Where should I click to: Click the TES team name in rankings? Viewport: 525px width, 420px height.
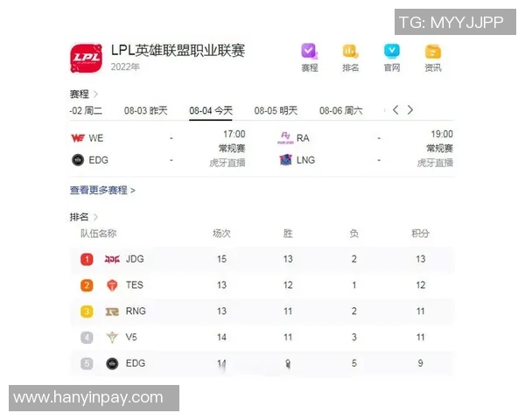pos(135,285)
